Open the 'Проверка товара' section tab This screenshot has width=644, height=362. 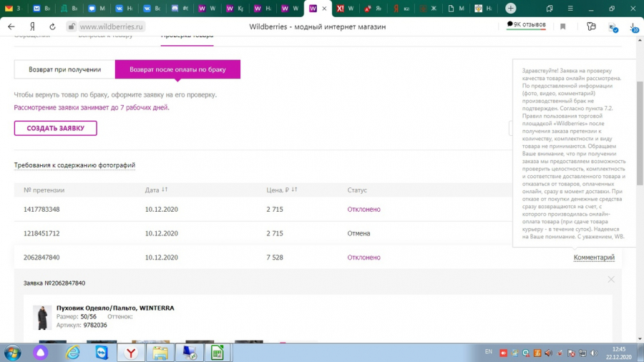tap(187, 37)
